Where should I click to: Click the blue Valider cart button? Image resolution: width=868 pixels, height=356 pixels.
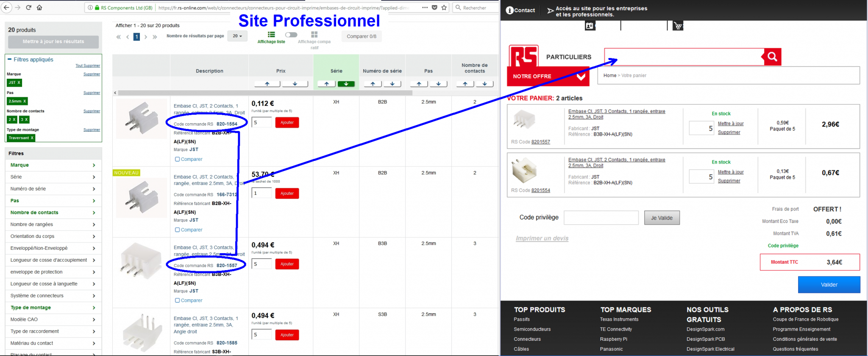(829, 285)
